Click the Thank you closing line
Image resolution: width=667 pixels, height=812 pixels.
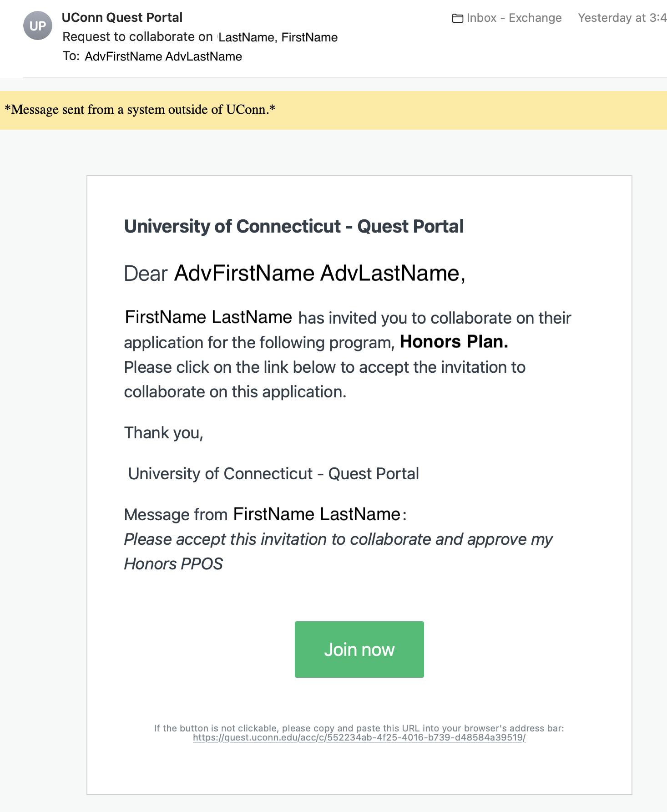[164, 432]
